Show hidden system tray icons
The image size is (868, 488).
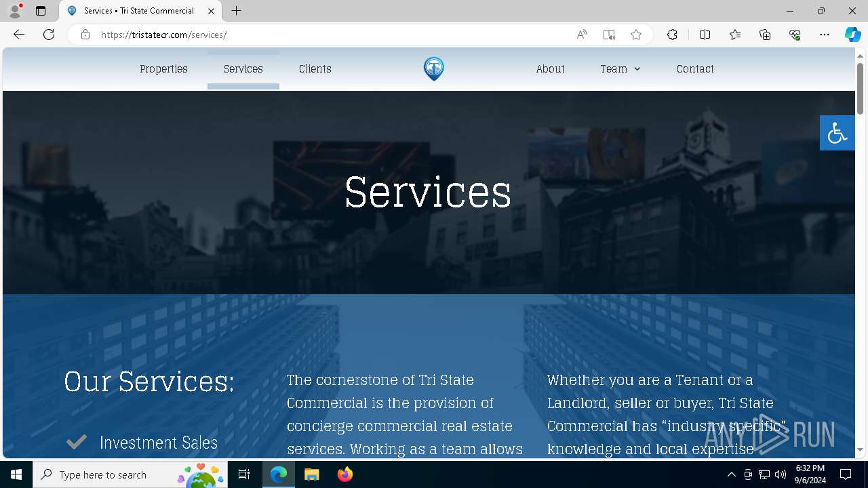click(731, 474)
